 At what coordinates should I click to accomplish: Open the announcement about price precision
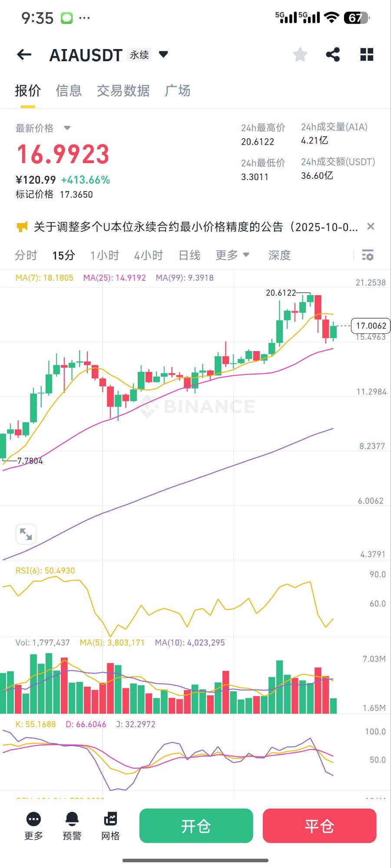[x=195, y=227]
